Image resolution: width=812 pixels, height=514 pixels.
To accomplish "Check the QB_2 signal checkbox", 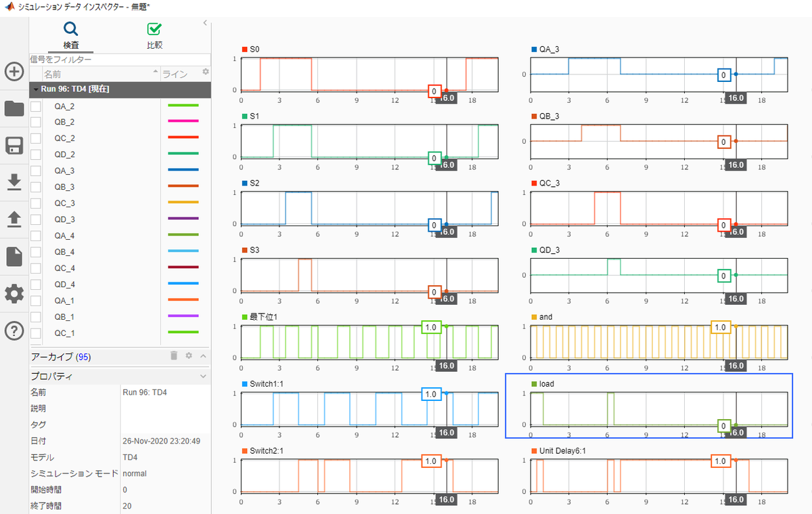I will coord(35,123).
